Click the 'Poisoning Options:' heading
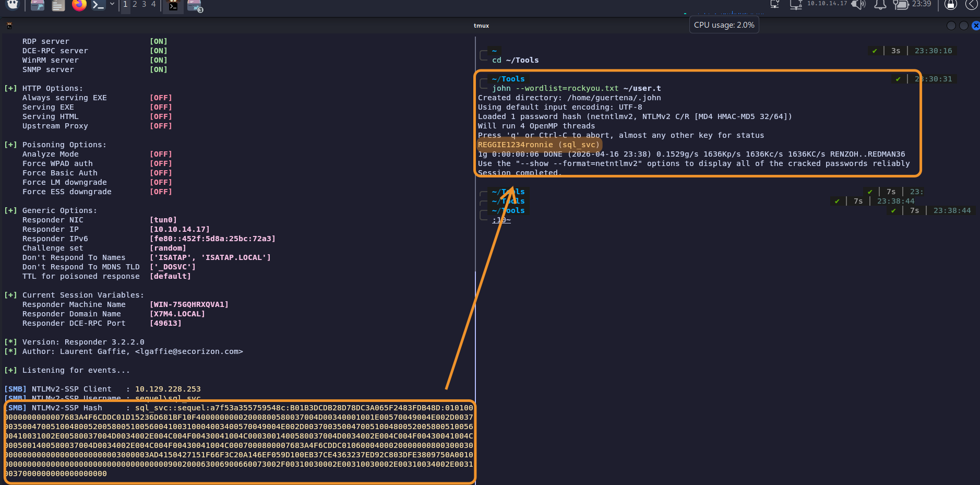The image size is (980, 485). [64, 145]
